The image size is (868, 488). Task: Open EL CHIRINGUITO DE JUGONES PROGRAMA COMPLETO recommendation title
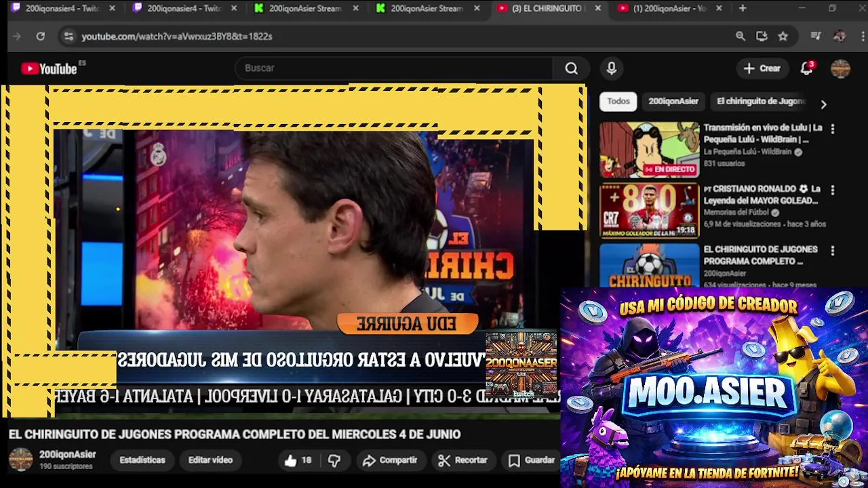point(760,255)
